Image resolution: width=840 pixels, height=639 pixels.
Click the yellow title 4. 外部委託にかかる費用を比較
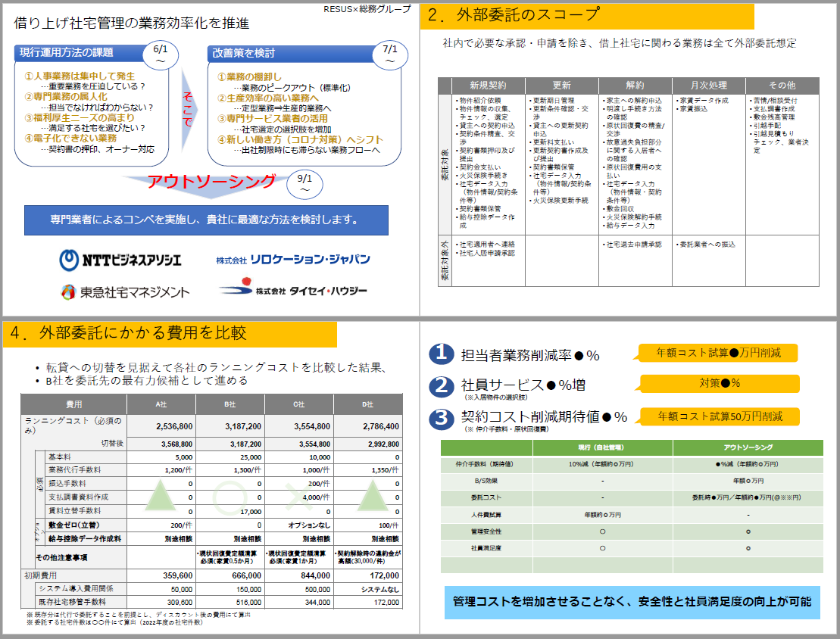click(170, 334)
